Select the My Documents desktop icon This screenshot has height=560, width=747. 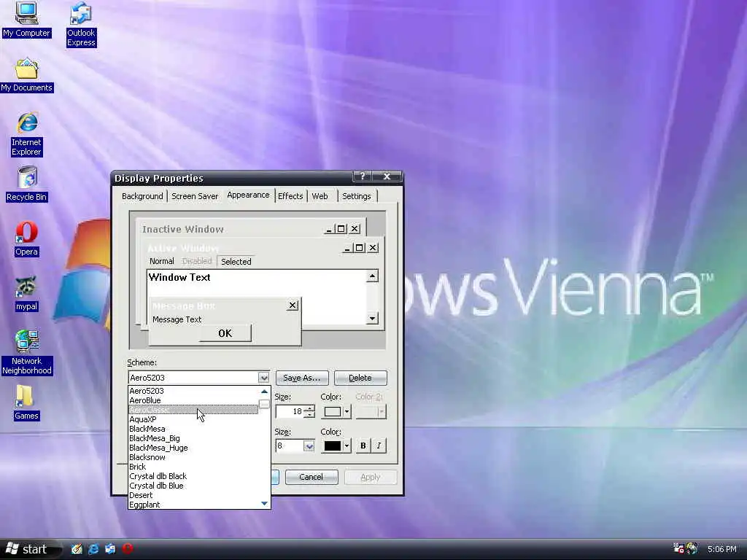[x=27, y=75]
